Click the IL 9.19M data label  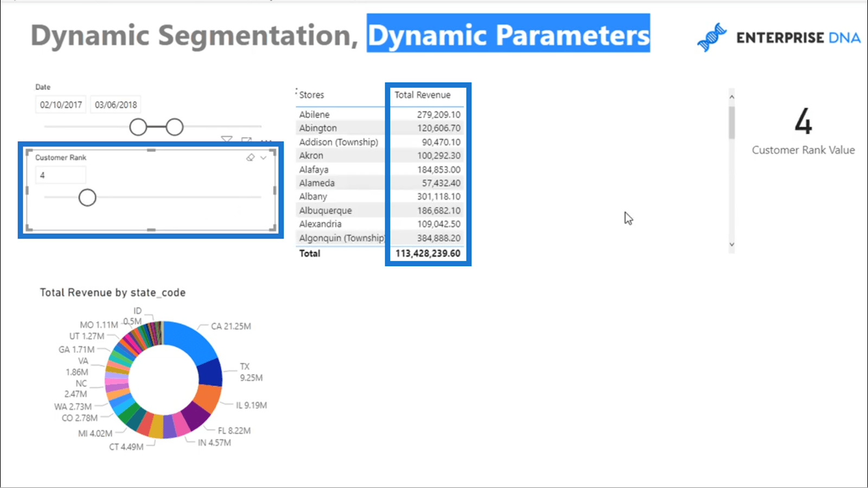click(251, 405)
